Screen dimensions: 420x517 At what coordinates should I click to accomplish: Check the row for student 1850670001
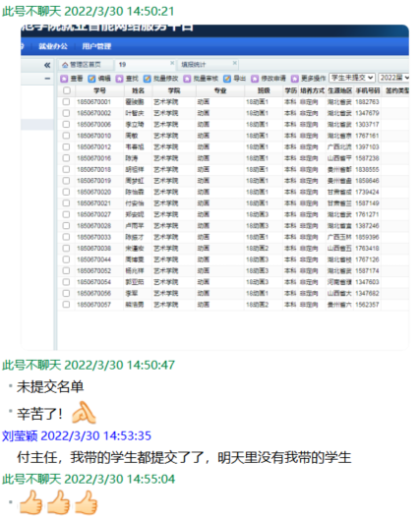pos(66,102)
